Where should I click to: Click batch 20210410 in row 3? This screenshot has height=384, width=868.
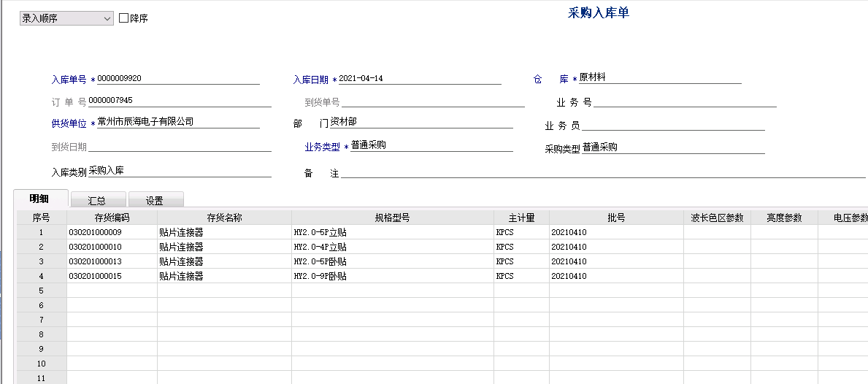tap(616, 261)
